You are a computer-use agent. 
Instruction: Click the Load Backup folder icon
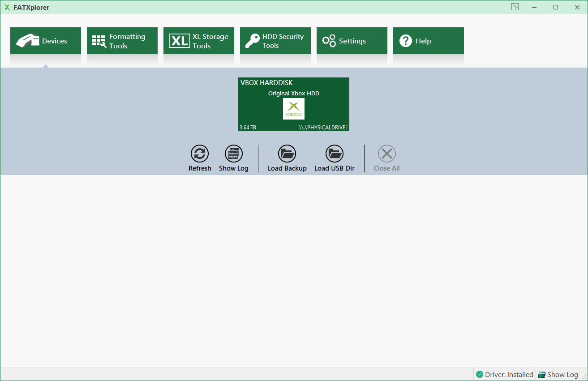287,154
